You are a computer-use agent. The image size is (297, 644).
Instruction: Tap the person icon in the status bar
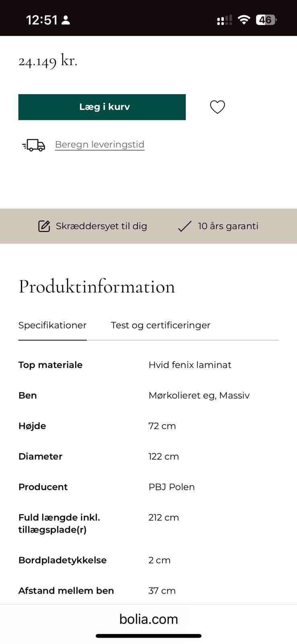tap(67, 20)
